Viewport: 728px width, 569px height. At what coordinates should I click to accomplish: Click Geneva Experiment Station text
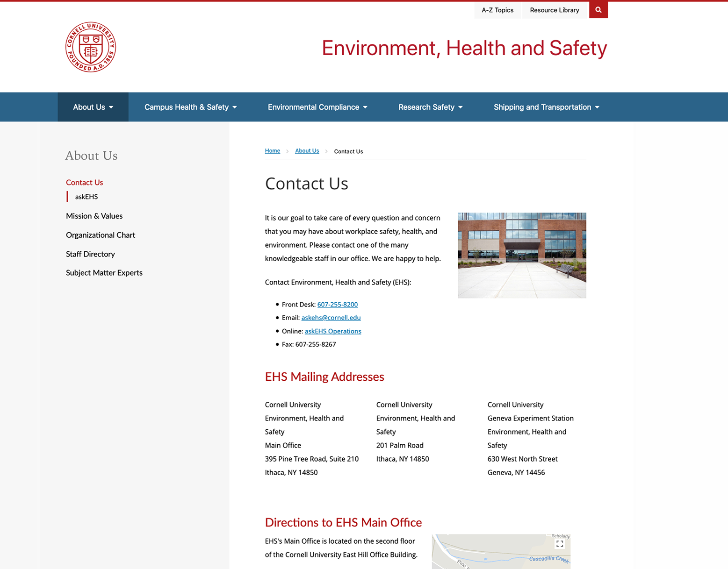531,418
